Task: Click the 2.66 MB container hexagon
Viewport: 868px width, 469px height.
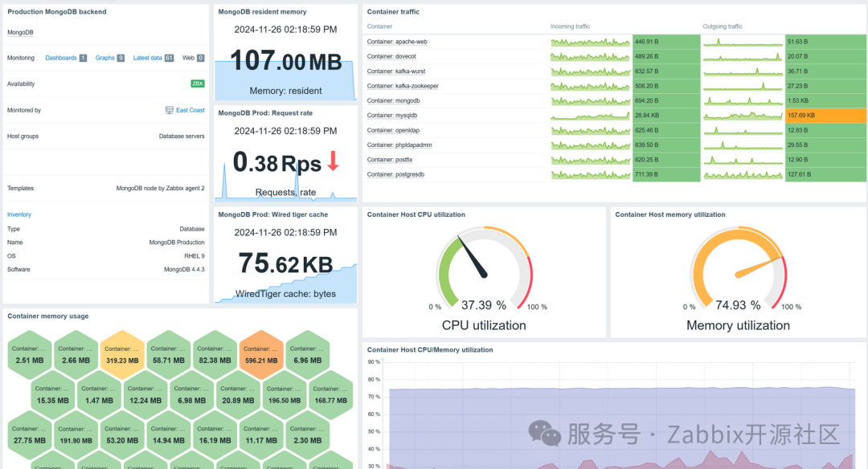Action: tap(76, 355)
